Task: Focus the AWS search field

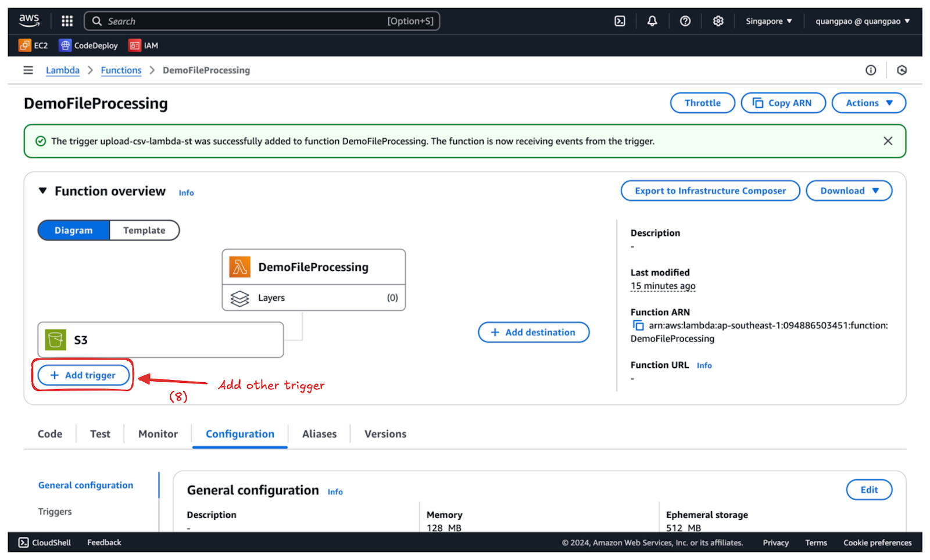Action: pyautogui.click(x=262, y=21)
